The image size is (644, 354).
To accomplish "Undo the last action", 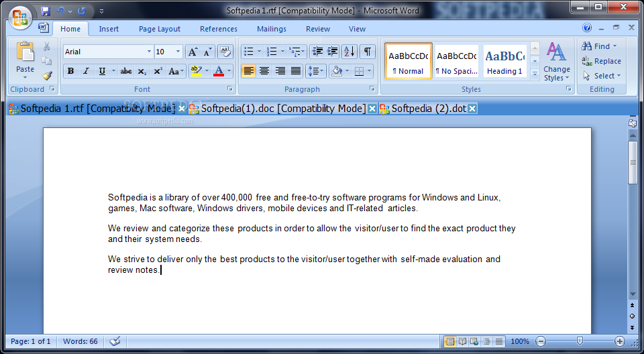I will 61,11.
